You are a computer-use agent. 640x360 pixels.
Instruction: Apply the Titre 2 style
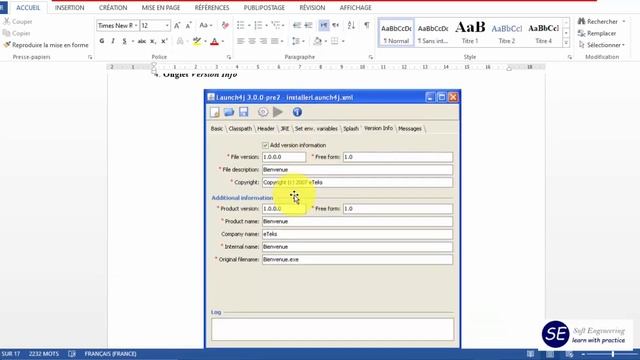click(x=507, y=33)
